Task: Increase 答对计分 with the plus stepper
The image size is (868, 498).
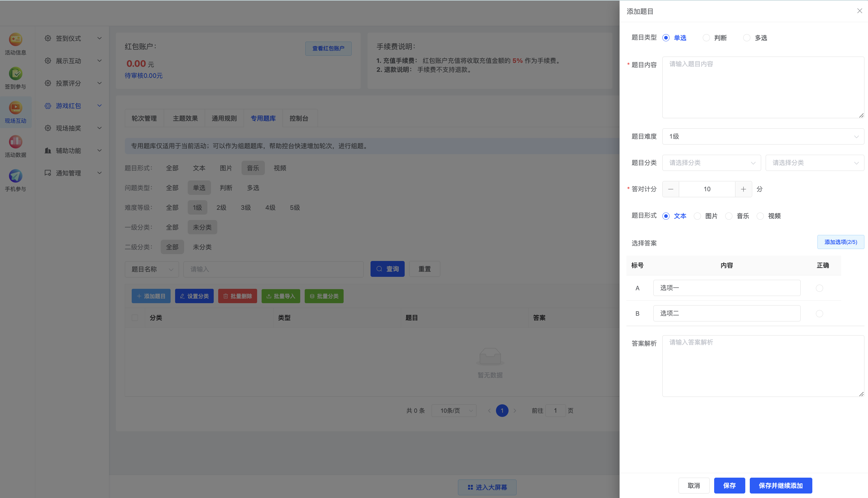Action: (x=743, y=189)
